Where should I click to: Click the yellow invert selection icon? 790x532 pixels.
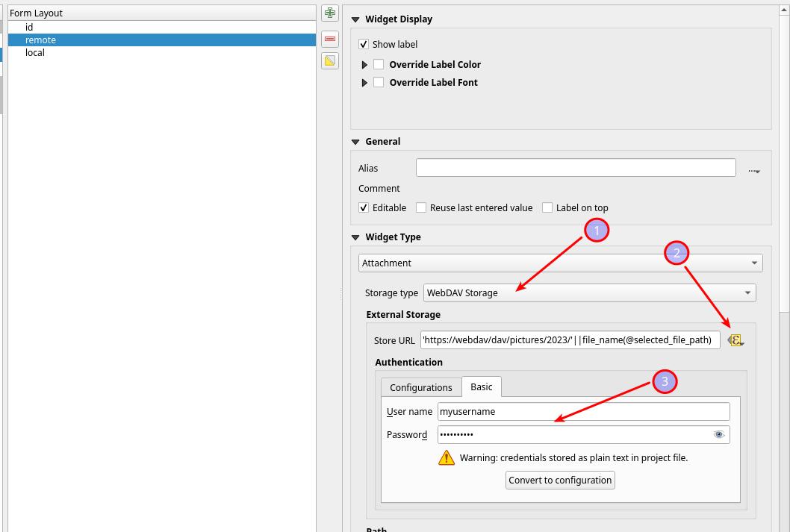click(330, 61)
